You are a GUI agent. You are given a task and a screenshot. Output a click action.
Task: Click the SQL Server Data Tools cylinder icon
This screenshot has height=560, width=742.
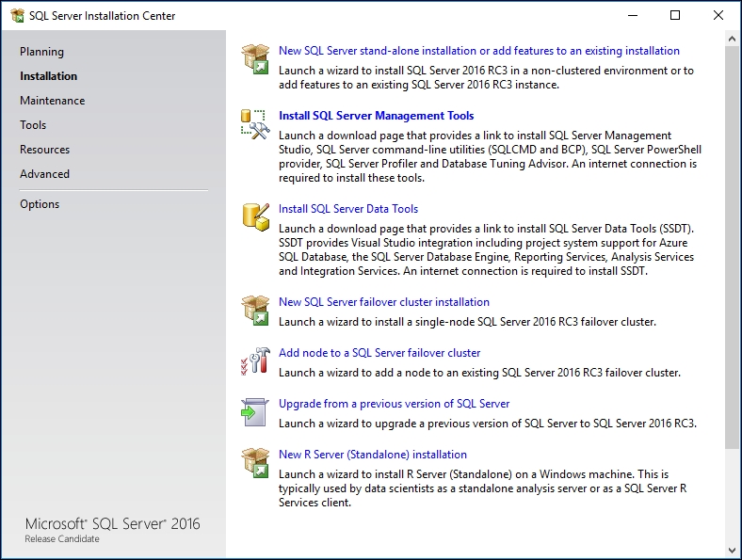point(256,217)
